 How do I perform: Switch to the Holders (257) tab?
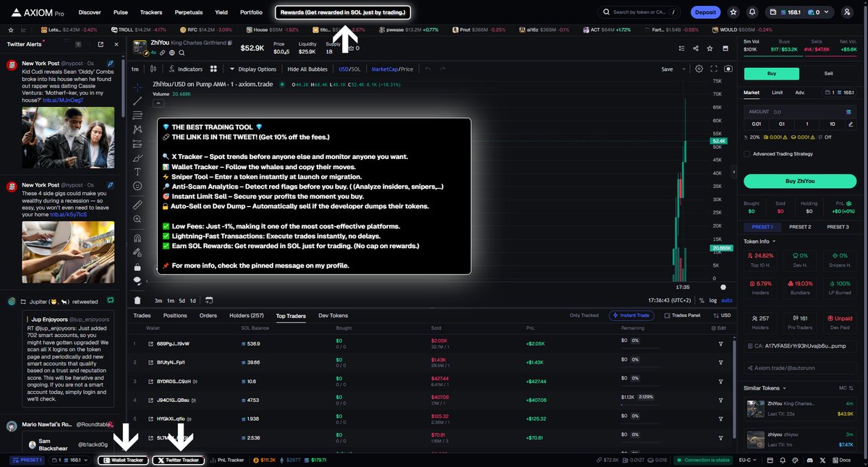coord(247,316)
